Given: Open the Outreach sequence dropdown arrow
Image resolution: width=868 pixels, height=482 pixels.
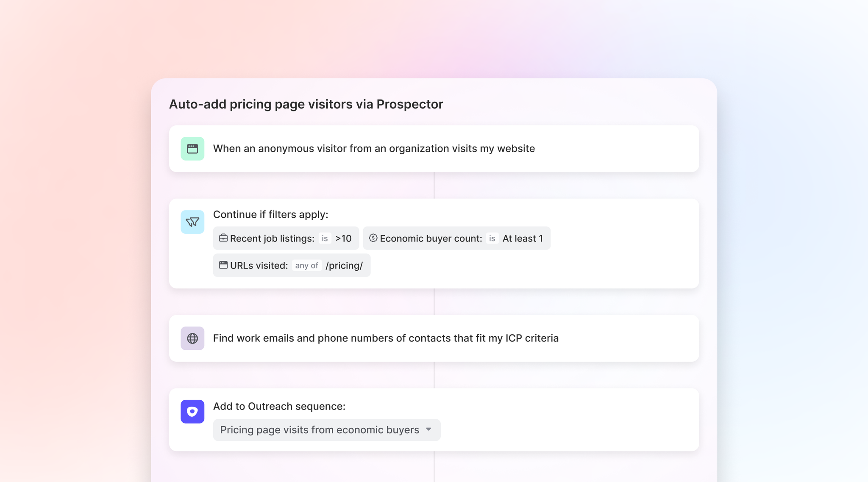Looking at the screenshot, I should point(428,429).
